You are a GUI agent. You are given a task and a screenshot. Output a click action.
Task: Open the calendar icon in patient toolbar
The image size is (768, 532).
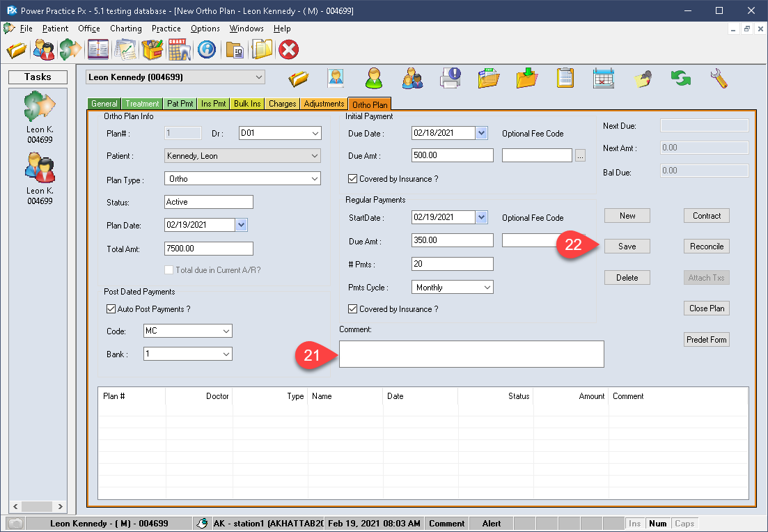(603, 79)
